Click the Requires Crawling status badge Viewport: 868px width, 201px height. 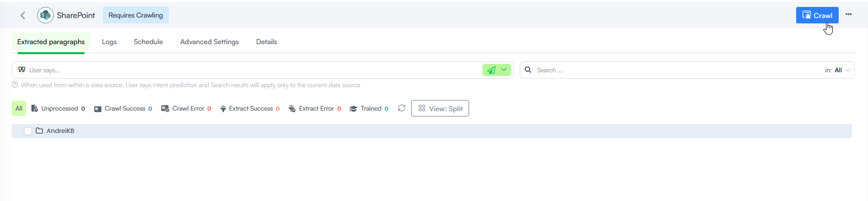pos(136,15)
